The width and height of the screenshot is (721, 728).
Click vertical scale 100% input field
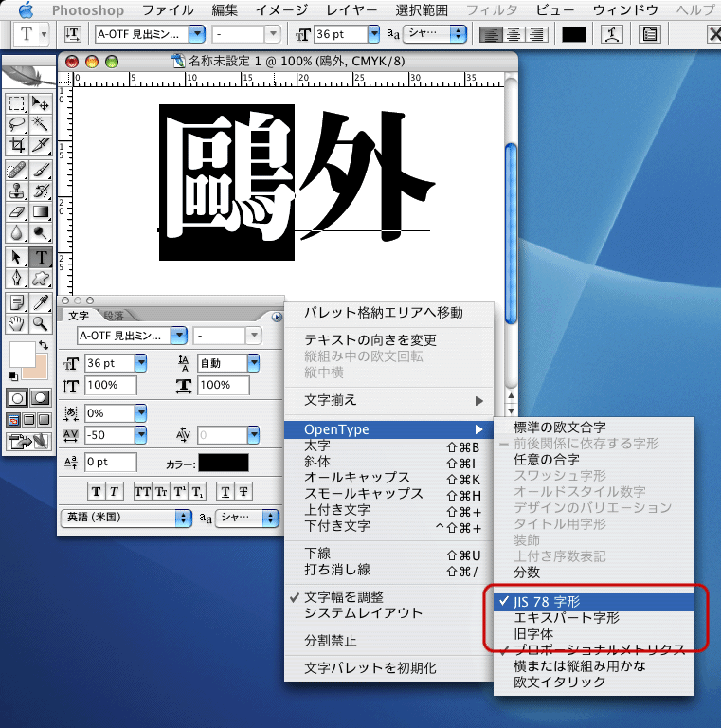111,386
